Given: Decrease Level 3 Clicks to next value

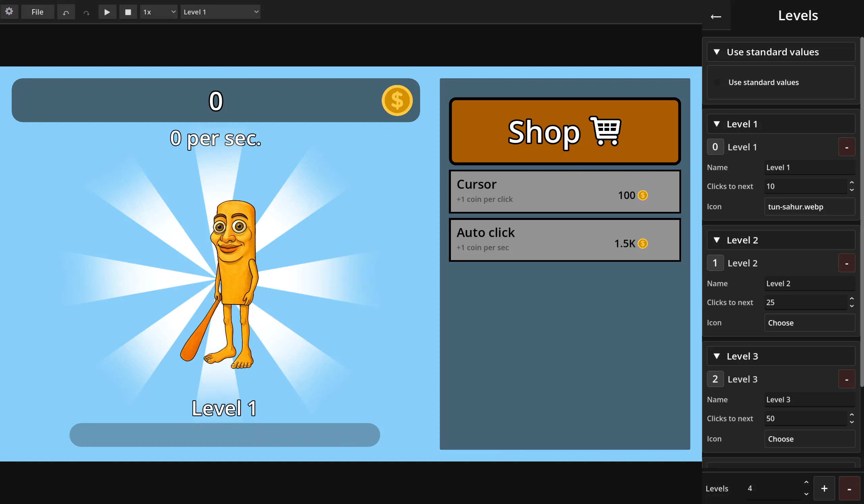Looking at the screenshot, I should point(852,422).
